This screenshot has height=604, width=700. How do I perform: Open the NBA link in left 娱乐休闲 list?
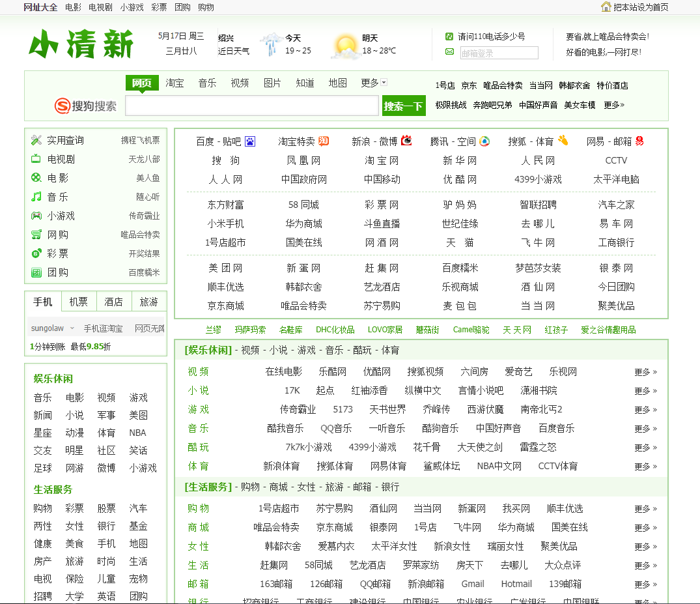[137, 433]
